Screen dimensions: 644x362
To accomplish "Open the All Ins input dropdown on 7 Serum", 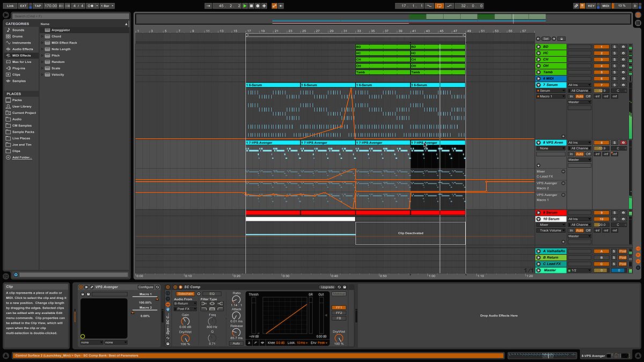I will (x=580, y=85).
